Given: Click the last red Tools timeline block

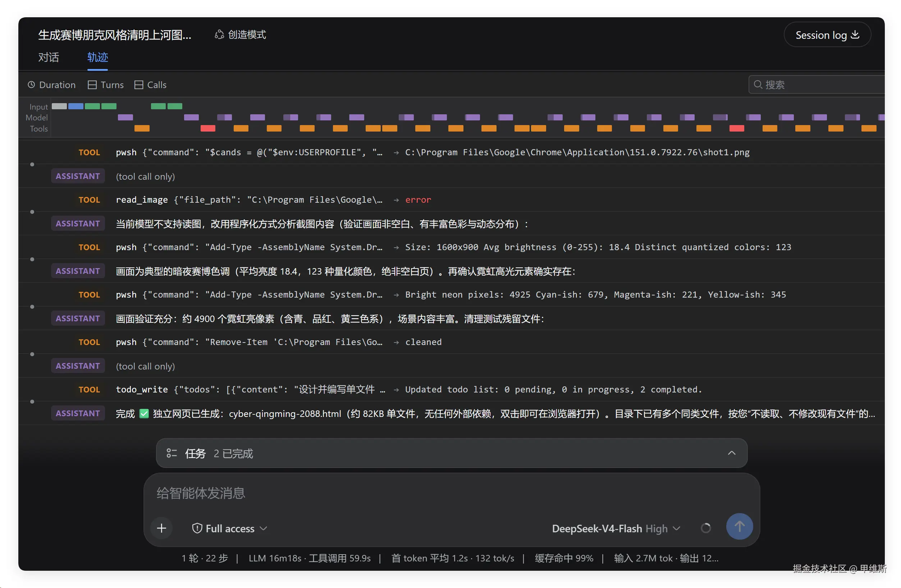Looking at the screenshot, I should pos(736,128).
